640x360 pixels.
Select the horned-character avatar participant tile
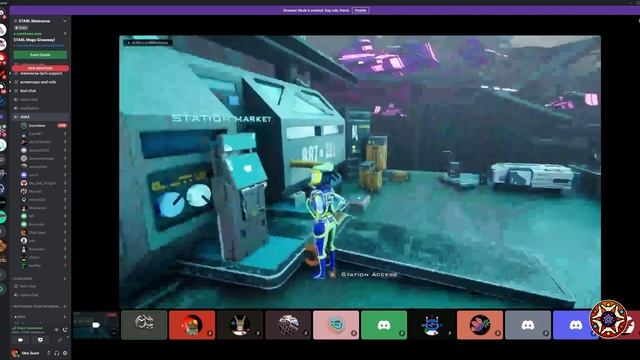click(x=240, y=325)
